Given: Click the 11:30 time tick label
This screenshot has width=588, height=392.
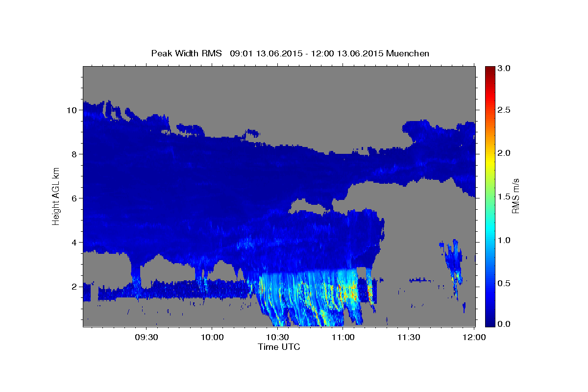Looking at the screenshot, I should coord(409,338).
